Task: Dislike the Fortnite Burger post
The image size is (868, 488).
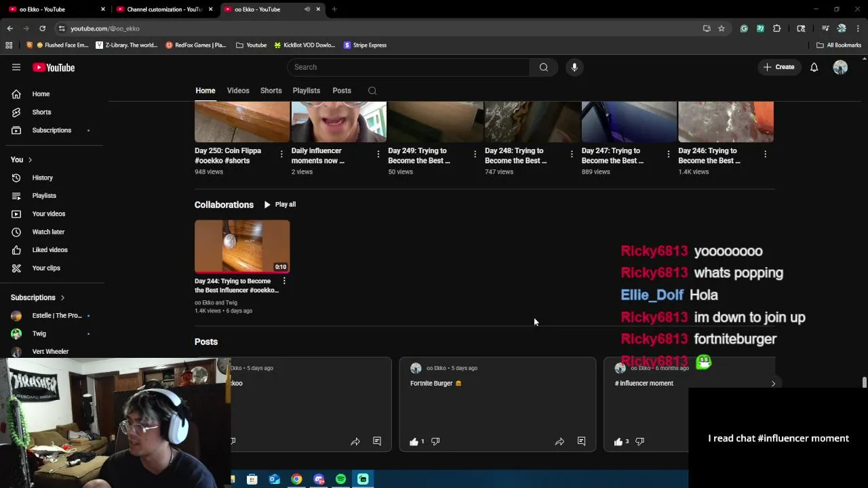Action: click(x=435, y=441)
